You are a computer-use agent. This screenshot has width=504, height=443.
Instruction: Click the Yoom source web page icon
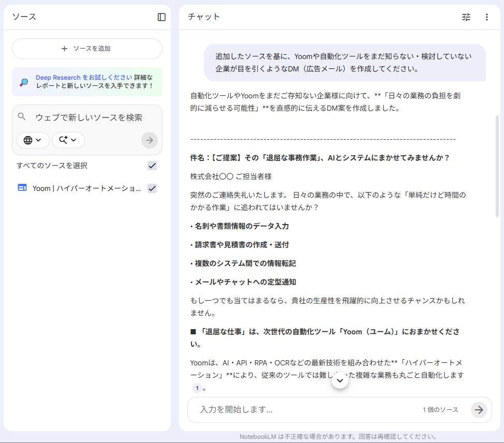click(22, 188)
